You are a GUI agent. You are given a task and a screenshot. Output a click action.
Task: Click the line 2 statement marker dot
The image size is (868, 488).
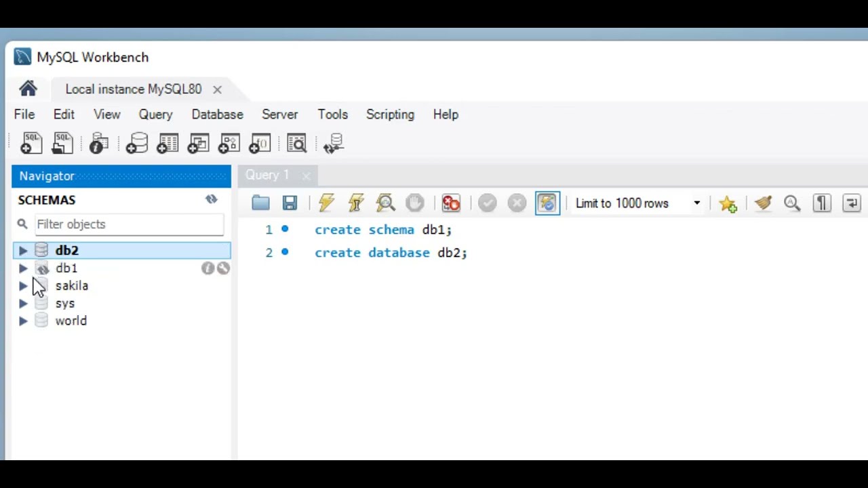285,252
